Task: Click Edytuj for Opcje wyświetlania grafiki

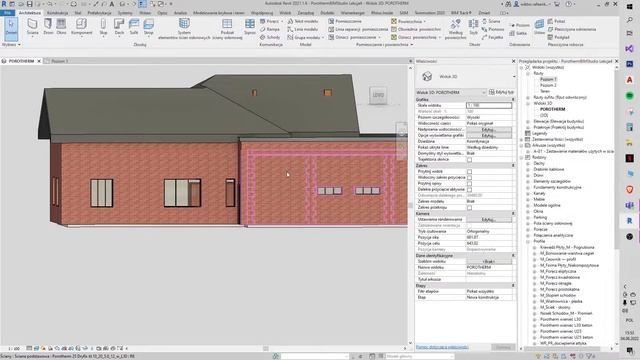Action: [489, 136]
